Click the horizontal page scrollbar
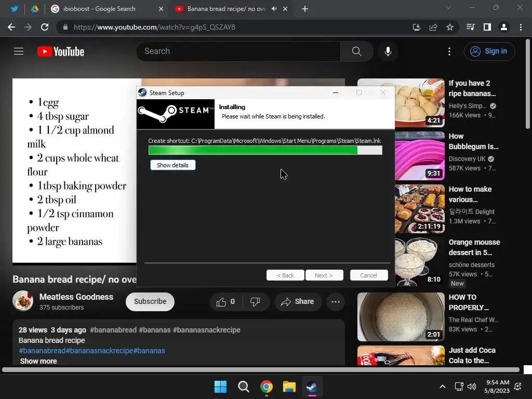 point(261,370)
